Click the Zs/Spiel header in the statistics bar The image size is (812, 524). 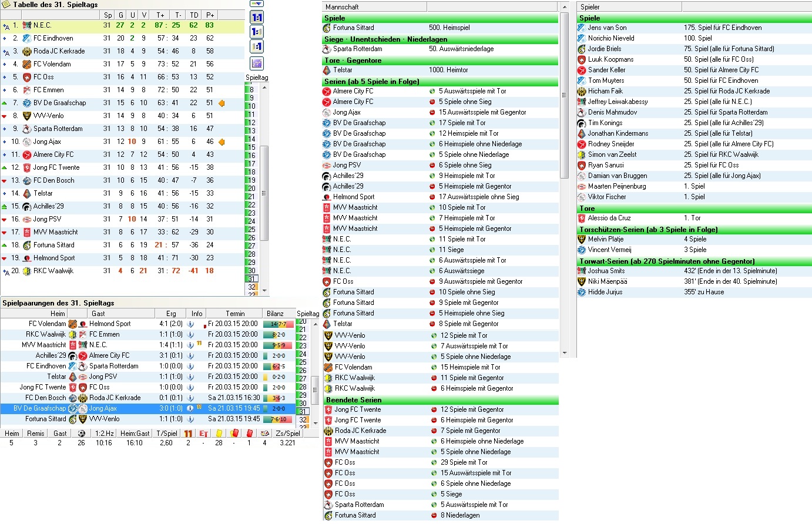point(288,434)
